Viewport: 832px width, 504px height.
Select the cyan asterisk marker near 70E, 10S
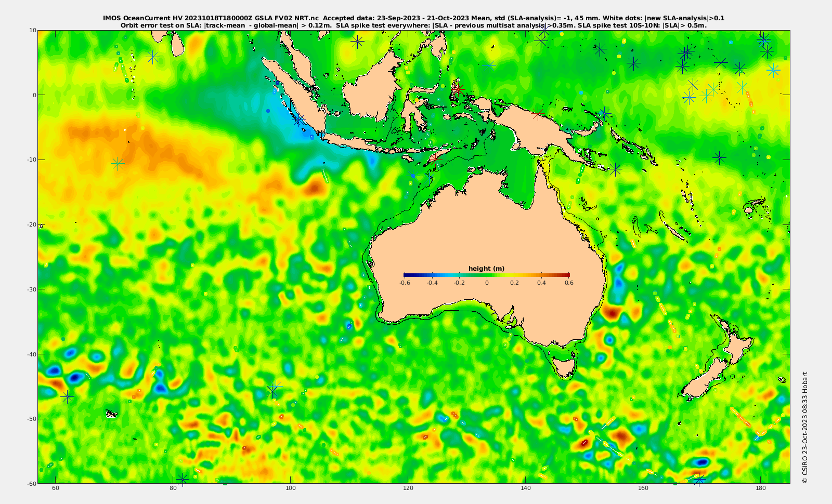[x=118, y=164]
